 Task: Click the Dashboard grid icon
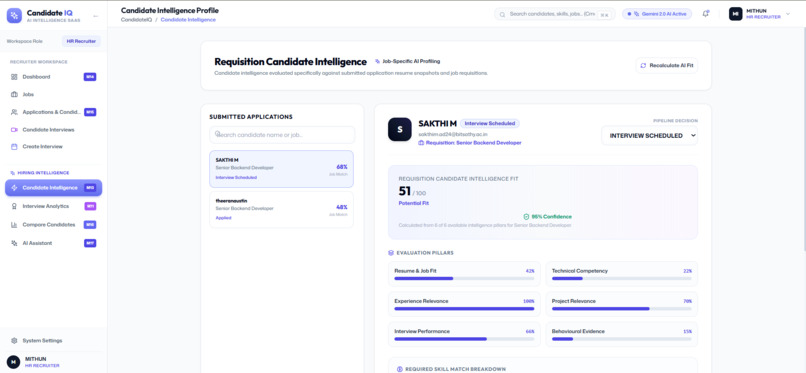(14, 77)
